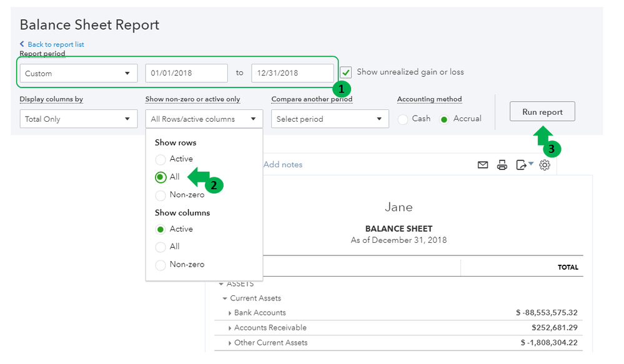Open the Custom report period dropdown
Image resolution: width=624 pixels, height=364 pixels.
point(78,73)
